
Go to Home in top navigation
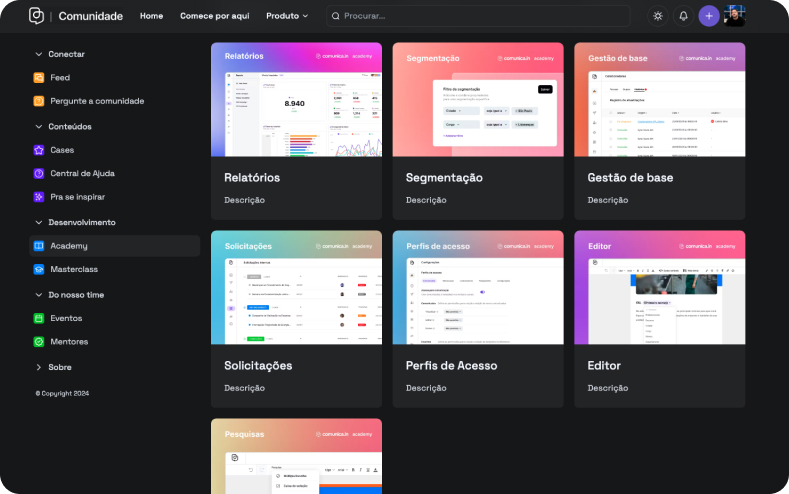(151, 16)
